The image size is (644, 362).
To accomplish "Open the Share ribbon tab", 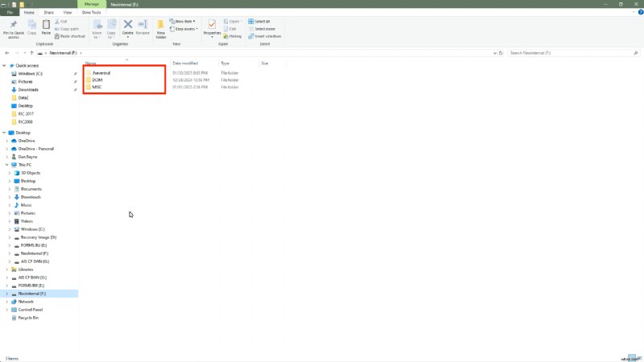I will click(x=48, y=13).
